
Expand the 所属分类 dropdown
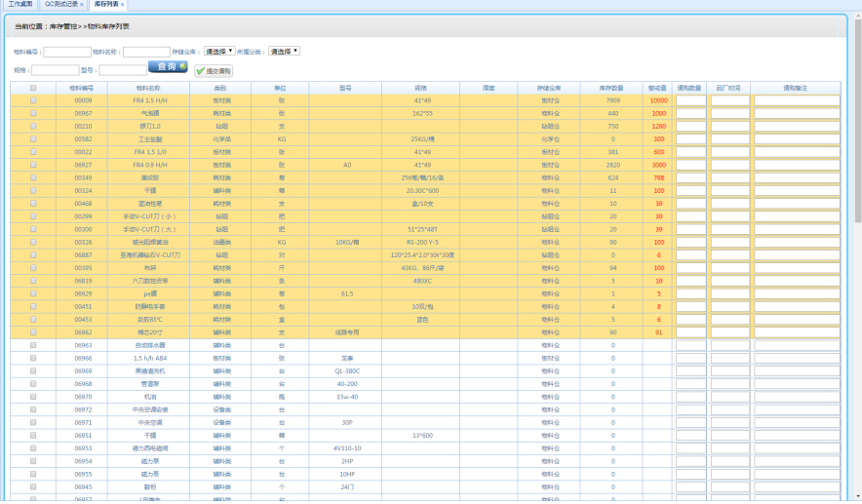click(x=284, y=51)
